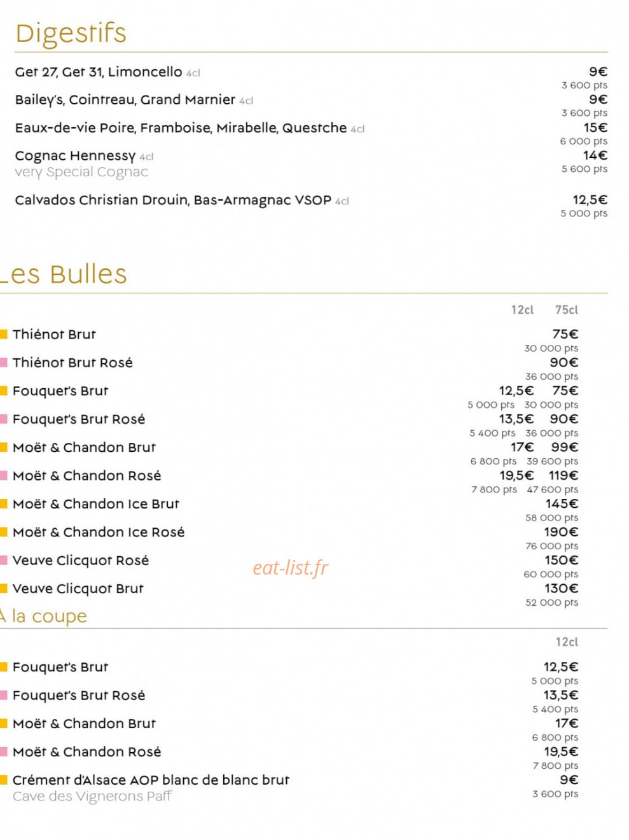This screenshot has height=840, width=629.
Task: Click the À la coupe subheading
Action: point(43,616)
